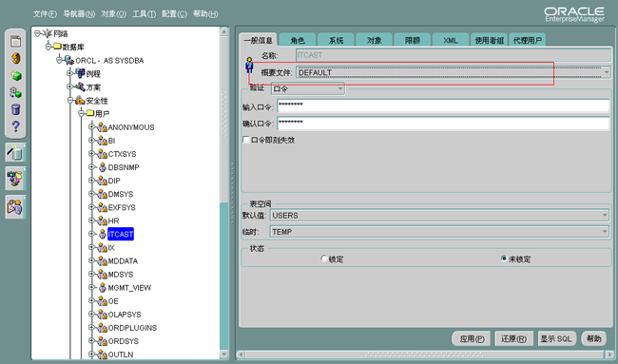Open the 导航器(N) menu

click(x=79, y=14)
